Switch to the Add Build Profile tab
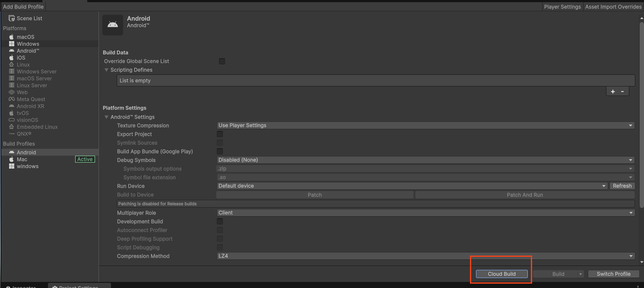The image size is (644, 288). (23, 6)
